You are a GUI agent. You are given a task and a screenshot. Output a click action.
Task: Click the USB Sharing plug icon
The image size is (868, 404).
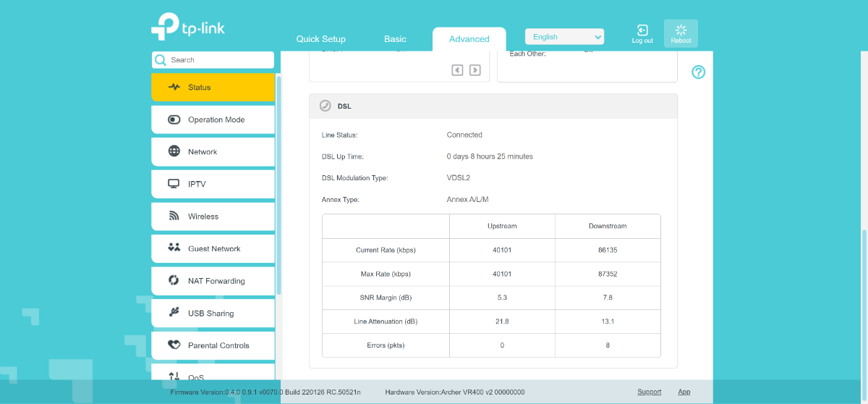[x=174, y=313]
